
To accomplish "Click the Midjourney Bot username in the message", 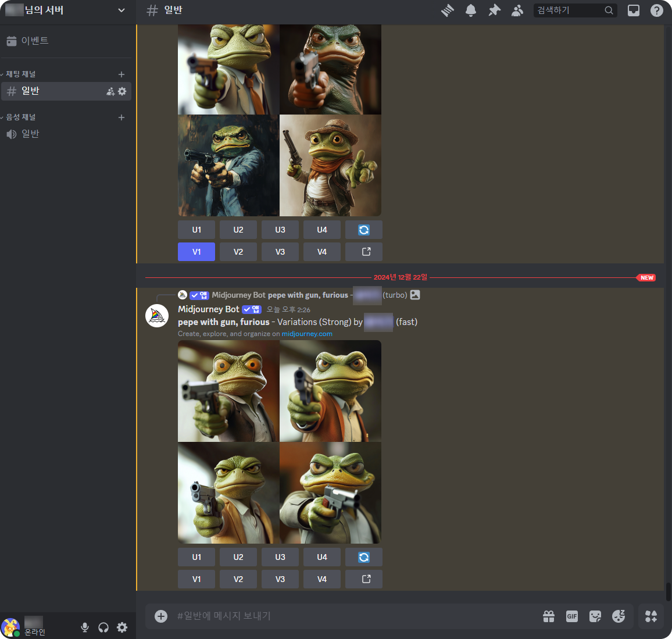I will click(x=208, y=309).
